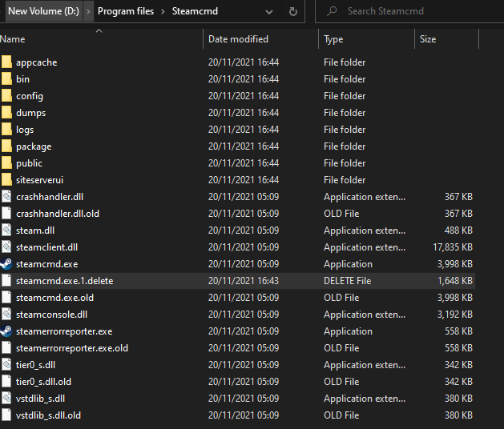The width and height of the screenshot is (504, 429).
Task: Click the refresh button in address bar
Action: click(x=293, y=11)
